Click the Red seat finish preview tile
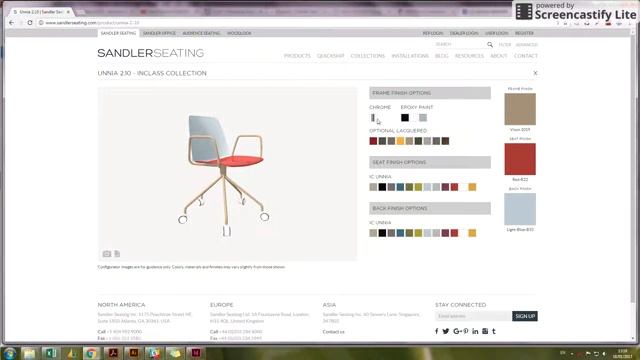The width and height of the screenshot is (640, 360). point(520,159)
